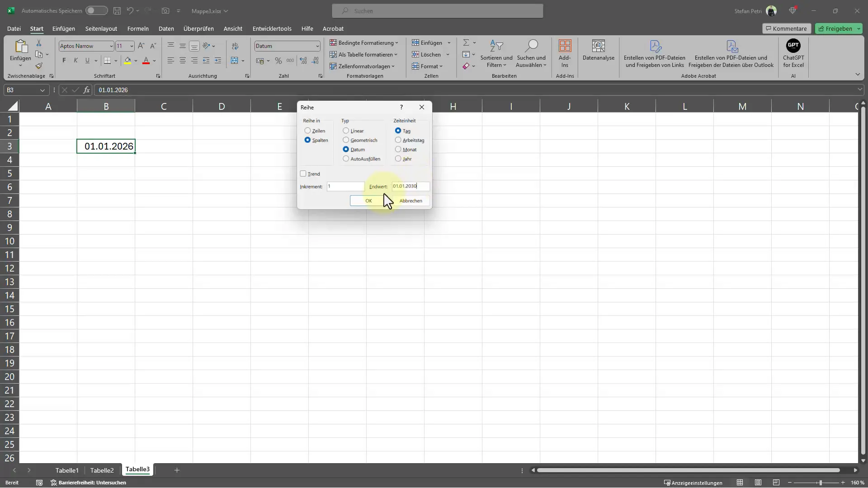Click Erstellen von PDF-Dateien und Freigeben von Links
868x488 pixels.
pyautogui.click(x=655, y=53)
